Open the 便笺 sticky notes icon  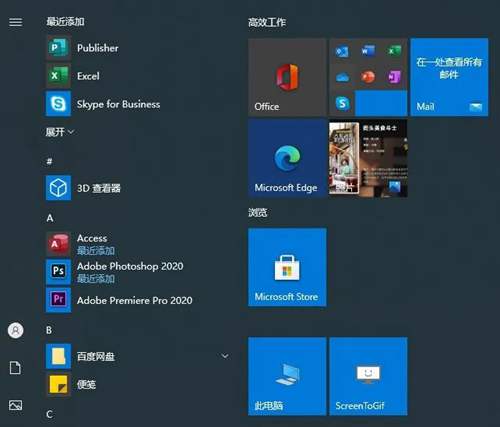pyautogui.click(x=58, y=384)
